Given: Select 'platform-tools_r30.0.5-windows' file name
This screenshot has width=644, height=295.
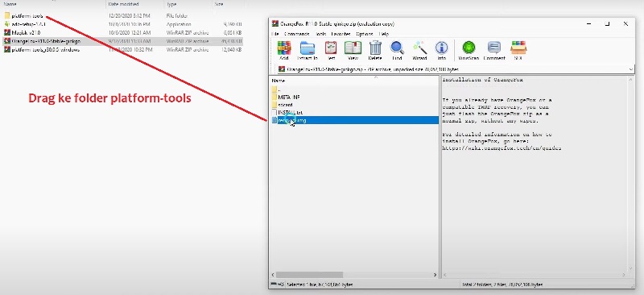Looking at the screenshot, I should point(46,50).
